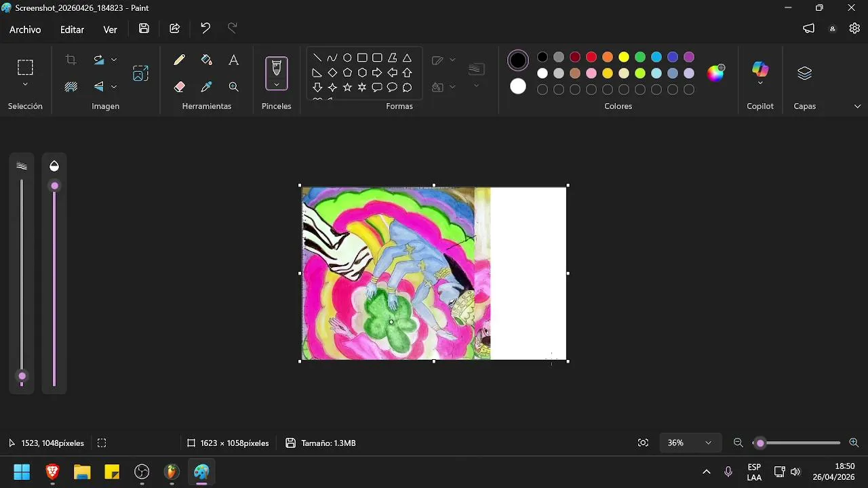Image resolution: width=868 pixels, height=488 pixels.
Task: Open the shape outline dropdown
Action: coord(452,60)
